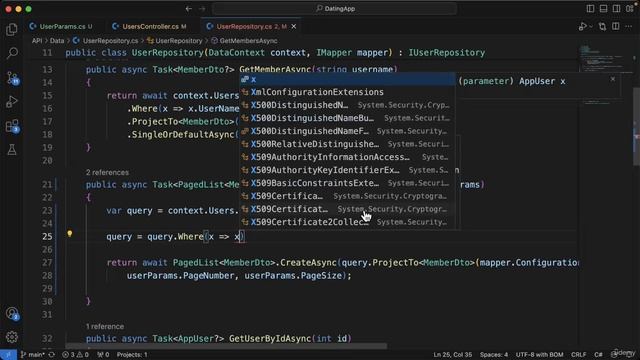
Task: Click the remote window indicator in status bar
Action: click(x=8, y=355)
